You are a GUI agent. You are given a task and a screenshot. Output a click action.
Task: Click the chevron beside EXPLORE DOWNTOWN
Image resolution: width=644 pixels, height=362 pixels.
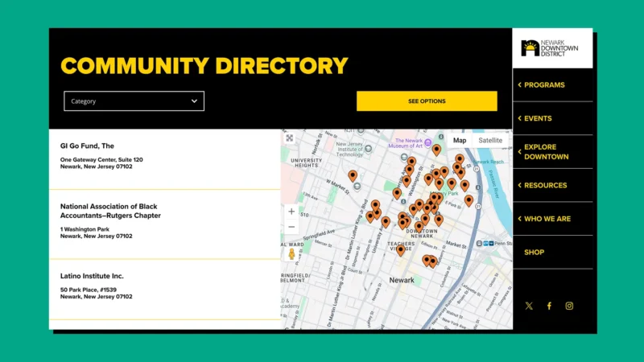click(x=519, y=152)
